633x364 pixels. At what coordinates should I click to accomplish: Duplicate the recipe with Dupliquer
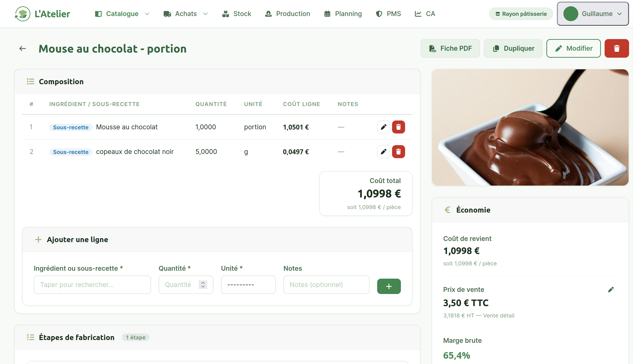[513, 48]
